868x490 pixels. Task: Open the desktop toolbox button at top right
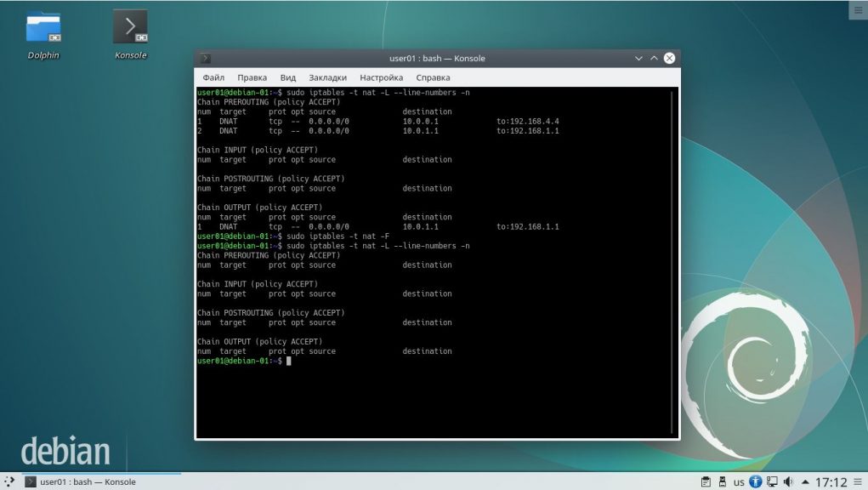(858, 10)
